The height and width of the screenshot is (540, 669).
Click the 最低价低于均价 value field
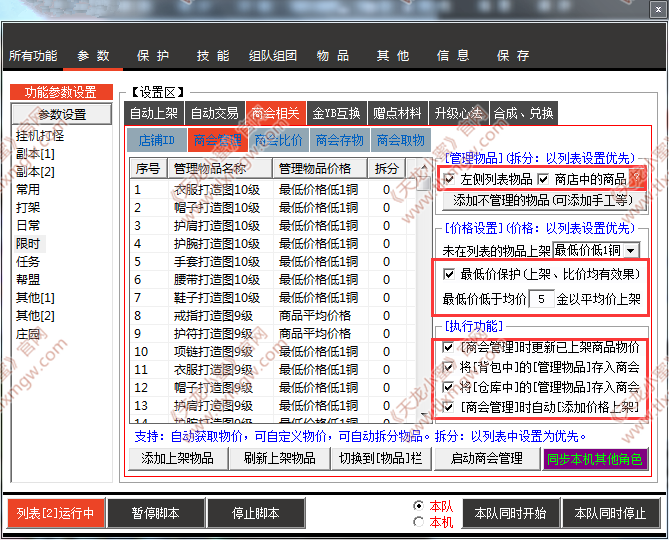[541, 299]
